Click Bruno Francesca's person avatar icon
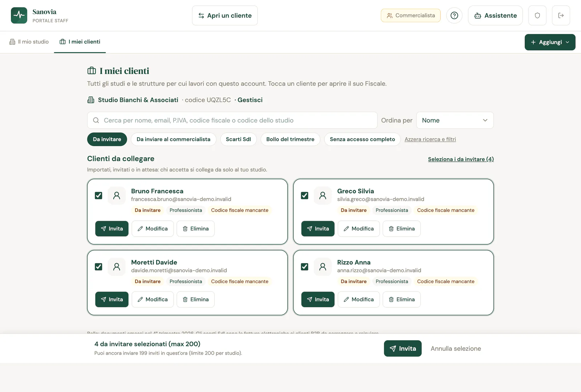The image size is (581, 392). click(117, 196)
